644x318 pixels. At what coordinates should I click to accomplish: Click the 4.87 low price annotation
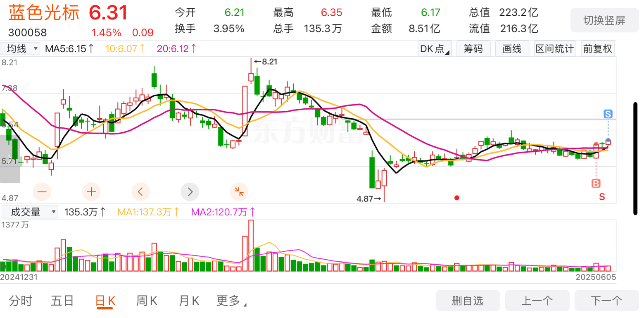click(x=369, y=199)
